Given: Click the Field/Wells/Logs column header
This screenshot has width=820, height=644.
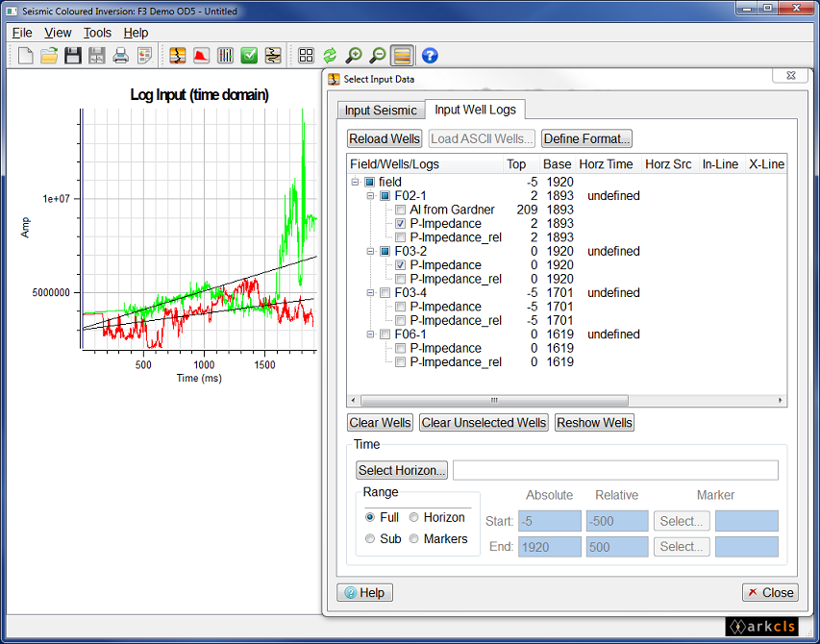Looking at the screenshot, I should tap(425, 164).
